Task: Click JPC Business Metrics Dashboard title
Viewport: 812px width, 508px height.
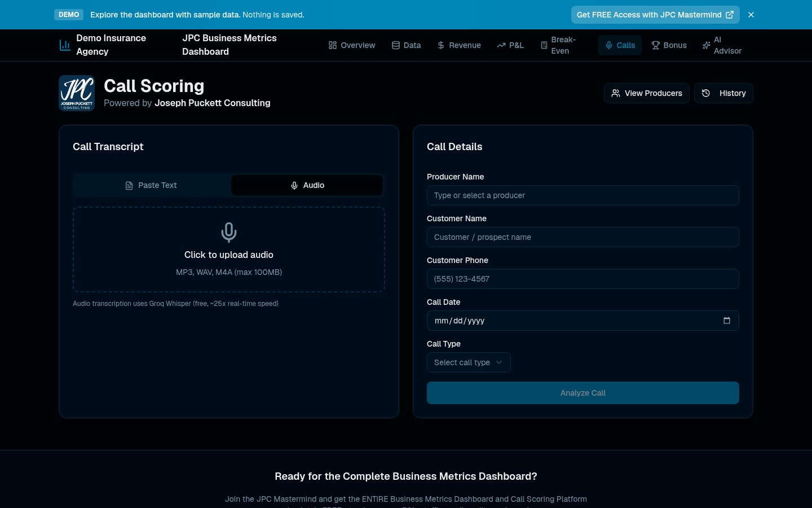Action: (x=230, y=45)
